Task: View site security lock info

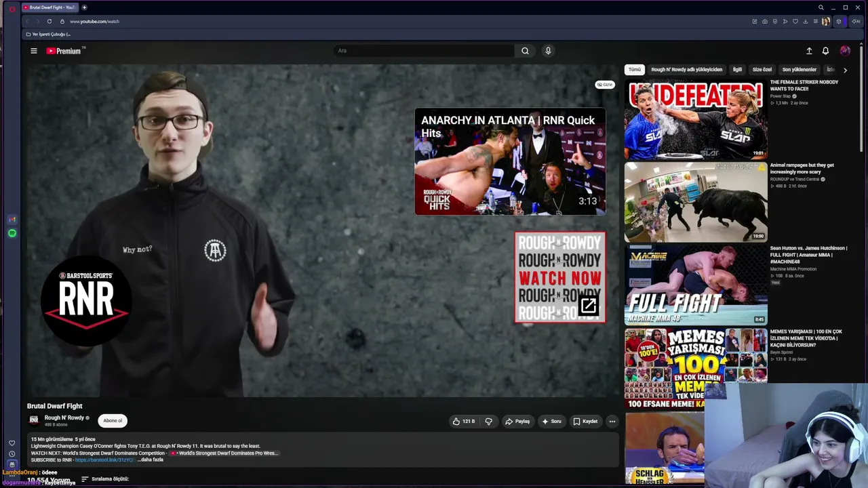Action: click(x=62, y=21)
